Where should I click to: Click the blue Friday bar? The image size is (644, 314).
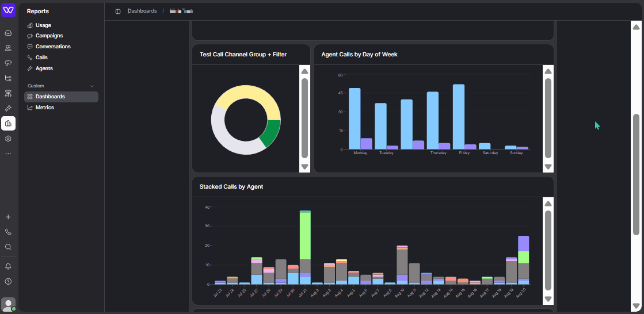pyautogui.click(x=459, y=117)
